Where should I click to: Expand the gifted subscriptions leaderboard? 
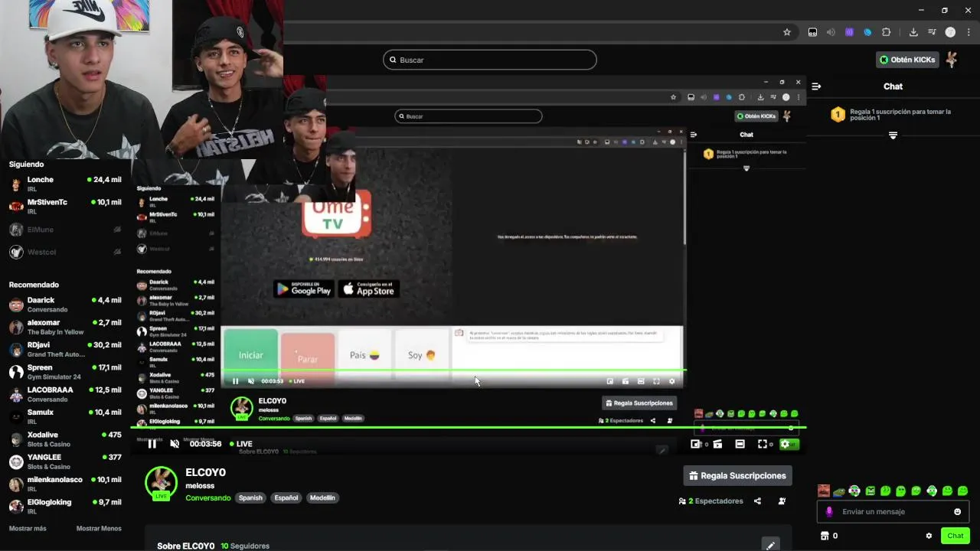pyautogui.click(x=893, y=135)
